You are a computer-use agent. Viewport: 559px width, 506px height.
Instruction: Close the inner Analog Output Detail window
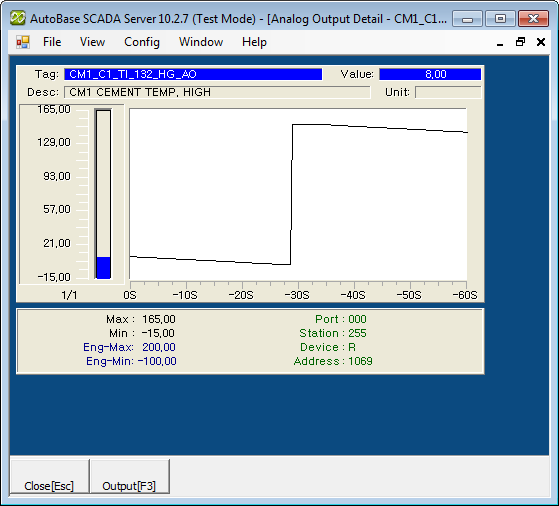click(541, 42)
